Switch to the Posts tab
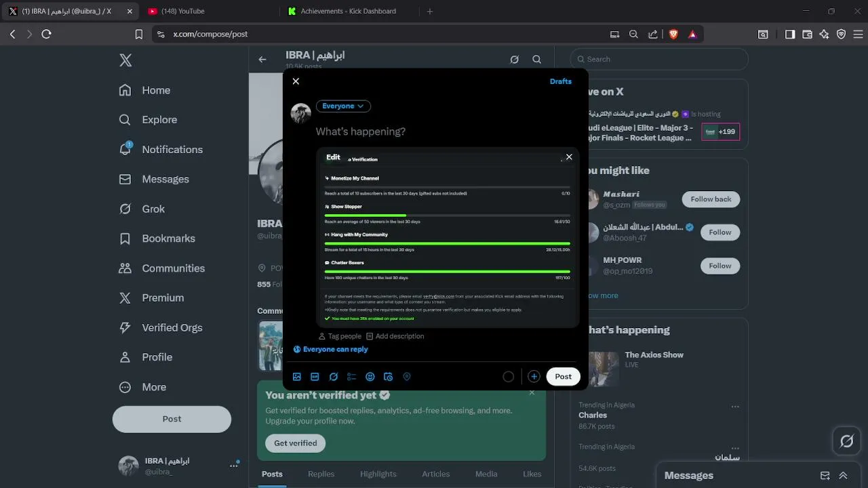Viewport: 868px width, 488px height. point(272,474)
